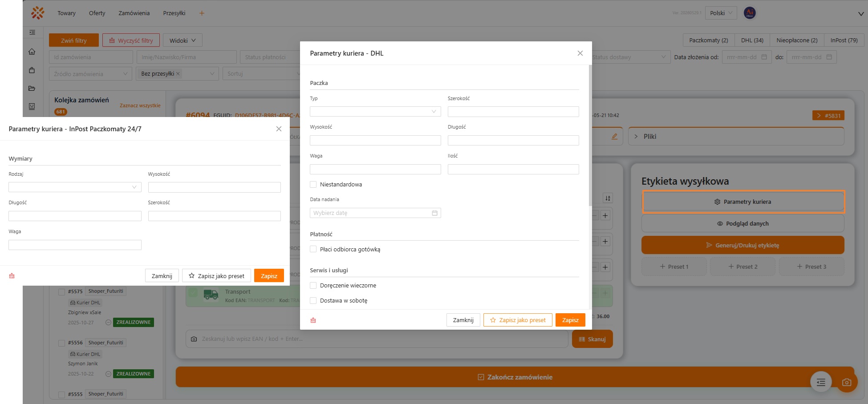868x404 pixels.
Task: Open the Towary menu
Action: point(66,13)
